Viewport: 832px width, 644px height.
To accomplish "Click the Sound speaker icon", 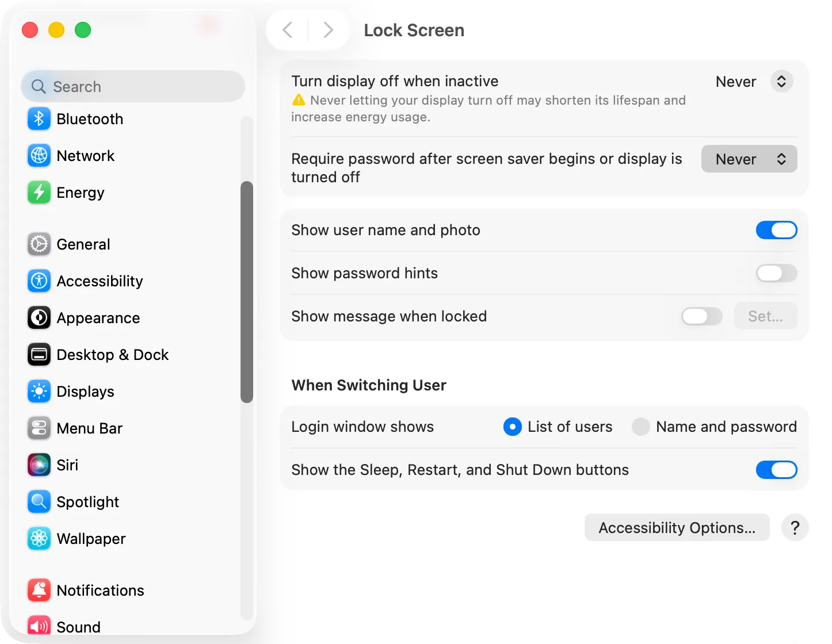I will (39, 627).
